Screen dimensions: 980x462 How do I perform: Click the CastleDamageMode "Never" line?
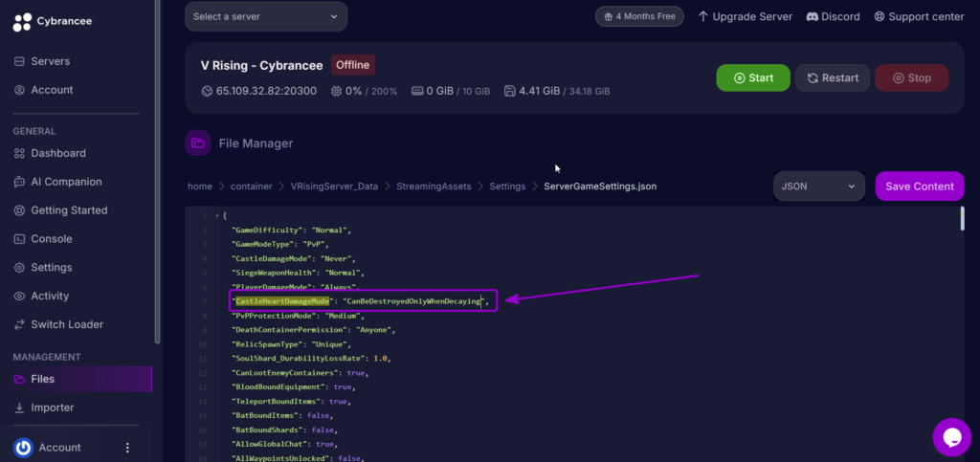293,258
